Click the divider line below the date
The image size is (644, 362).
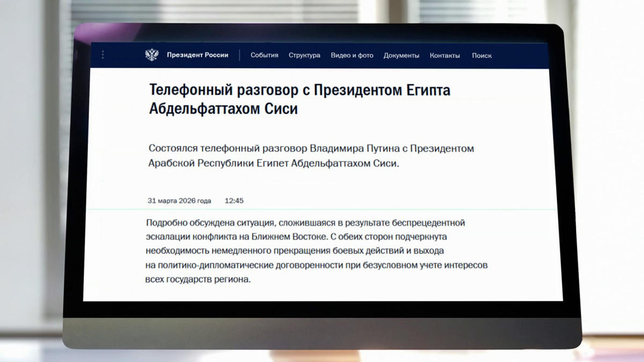click(x=322, y=210)
